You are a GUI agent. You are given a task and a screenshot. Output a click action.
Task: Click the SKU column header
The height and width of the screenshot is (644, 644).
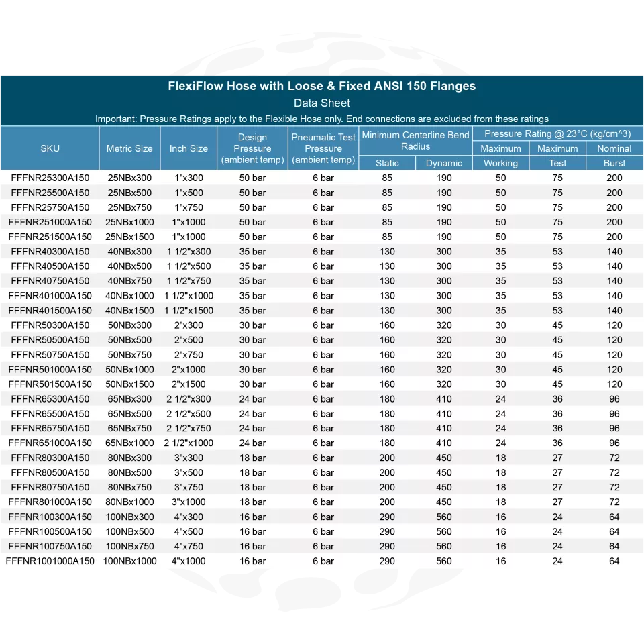pos(50,148)
